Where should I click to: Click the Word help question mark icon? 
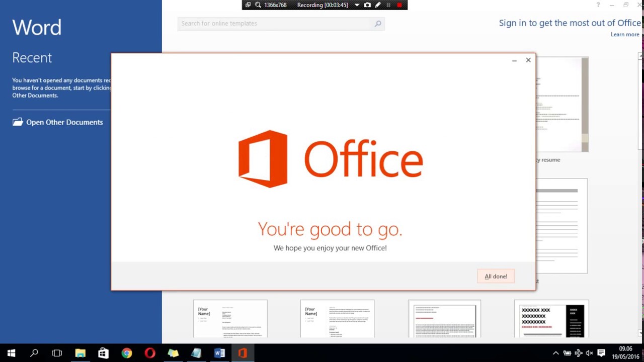[x=598, y=5]
